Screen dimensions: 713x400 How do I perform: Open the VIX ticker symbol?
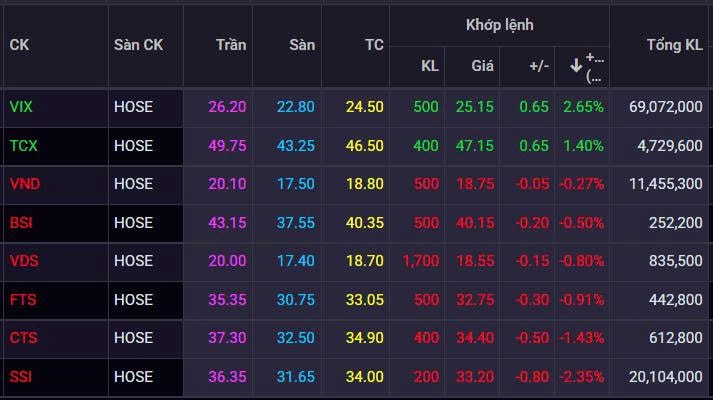[x=20, y=107]
